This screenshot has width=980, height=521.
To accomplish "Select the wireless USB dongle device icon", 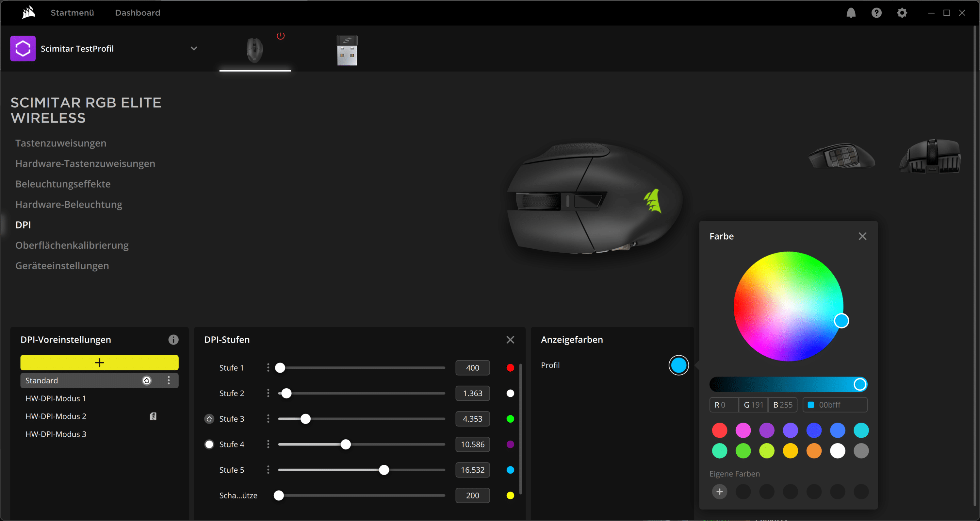I will [x=347, y=51].
